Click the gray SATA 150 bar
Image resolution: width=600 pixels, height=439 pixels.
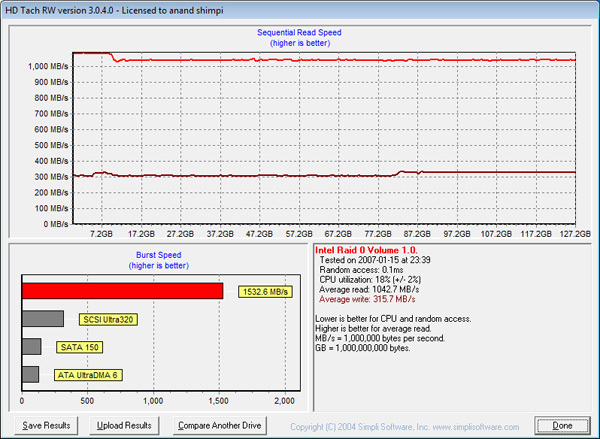coord(31,346)
